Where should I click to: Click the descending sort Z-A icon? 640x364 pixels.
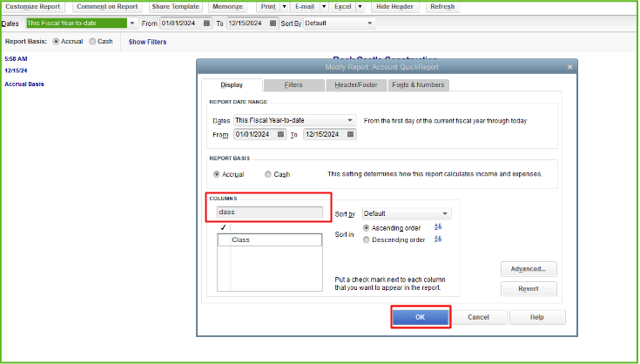[x=438, y=239]
